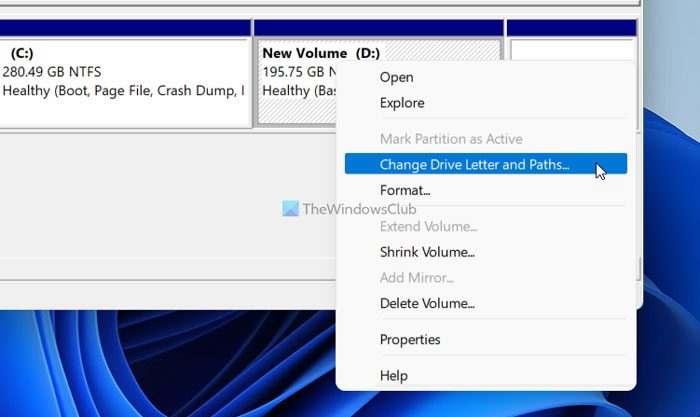
Task: Click Help at bottom of menu
Action: [x=486, y=375]
